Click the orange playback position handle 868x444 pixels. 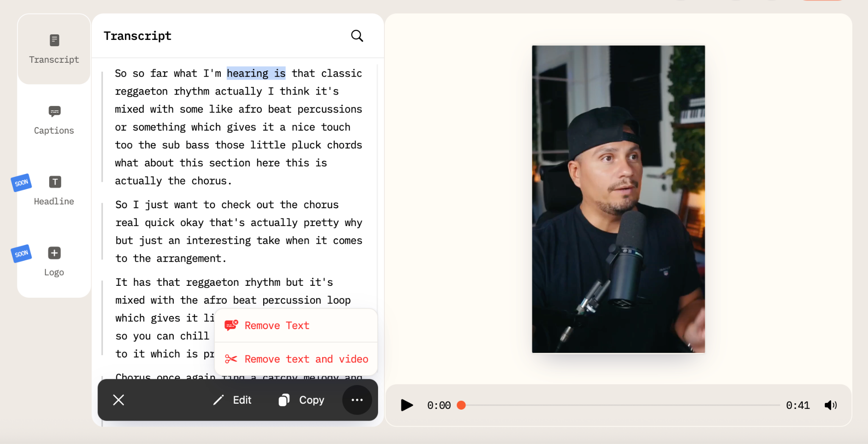pos(461,405)
